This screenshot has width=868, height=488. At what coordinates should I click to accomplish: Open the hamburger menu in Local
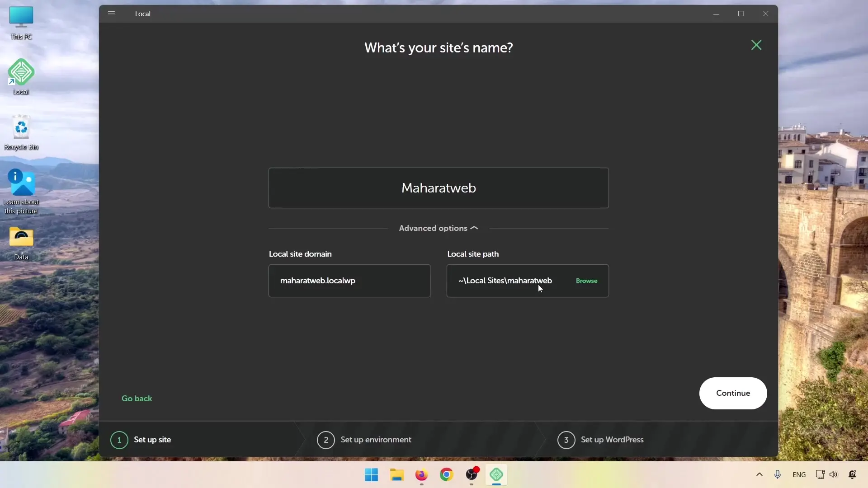[x=111, y=14]
